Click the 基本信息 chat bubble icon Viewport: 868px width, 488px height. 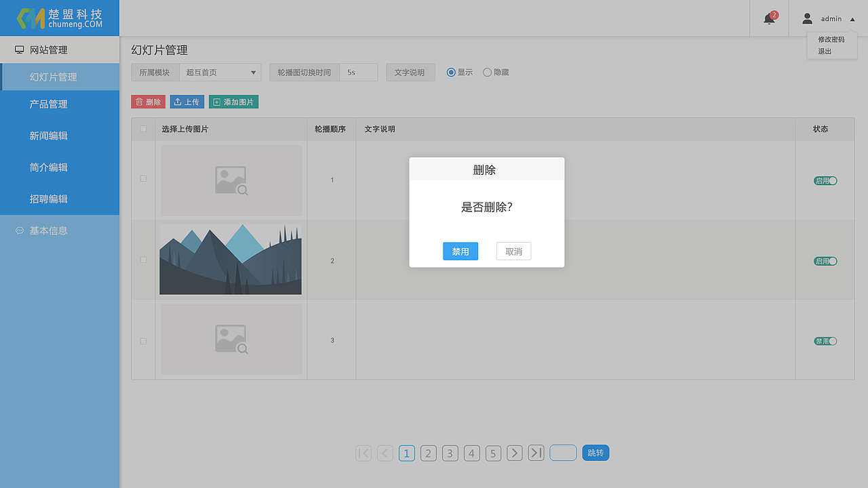19,230
